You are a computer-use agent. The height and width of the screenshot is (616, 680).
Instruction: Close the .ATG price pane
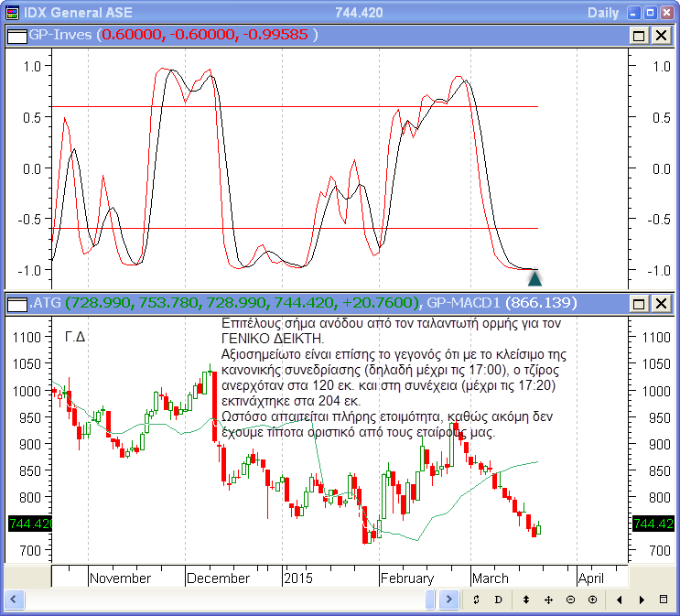click(x=661, y=304)
